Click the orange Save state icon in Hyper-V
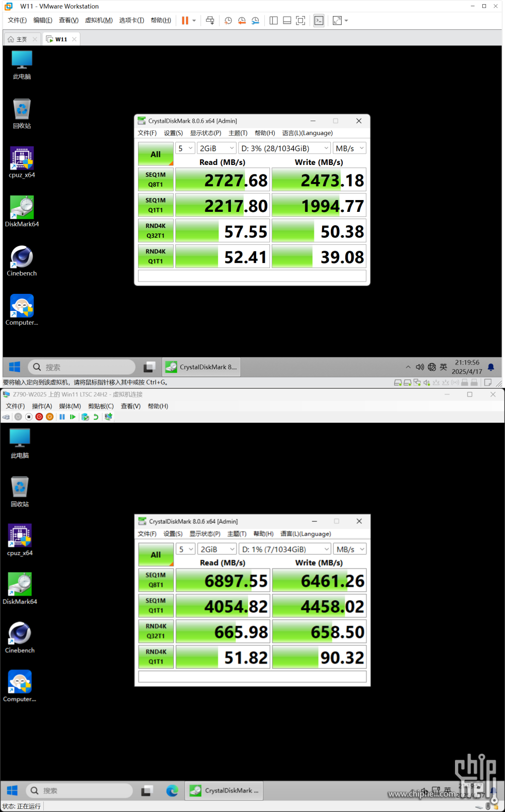The image size is (505, 812). click(x=49, y=417)
